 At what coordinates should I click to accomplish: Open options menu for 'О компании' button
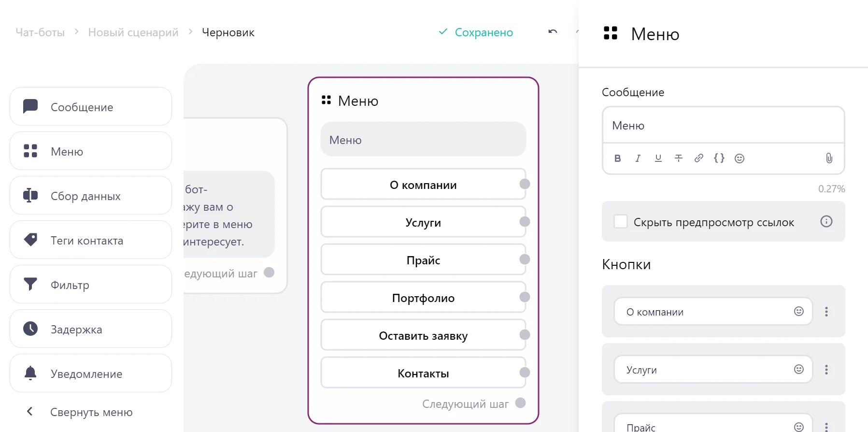pyautogui.click(x=826, y=312)
